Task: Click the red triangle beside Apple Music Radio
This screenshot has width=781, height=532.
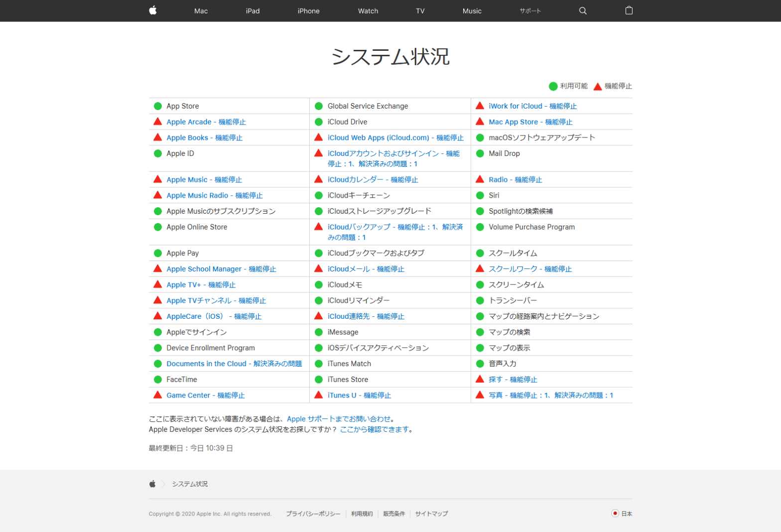Action: click(x=158, y=195)
